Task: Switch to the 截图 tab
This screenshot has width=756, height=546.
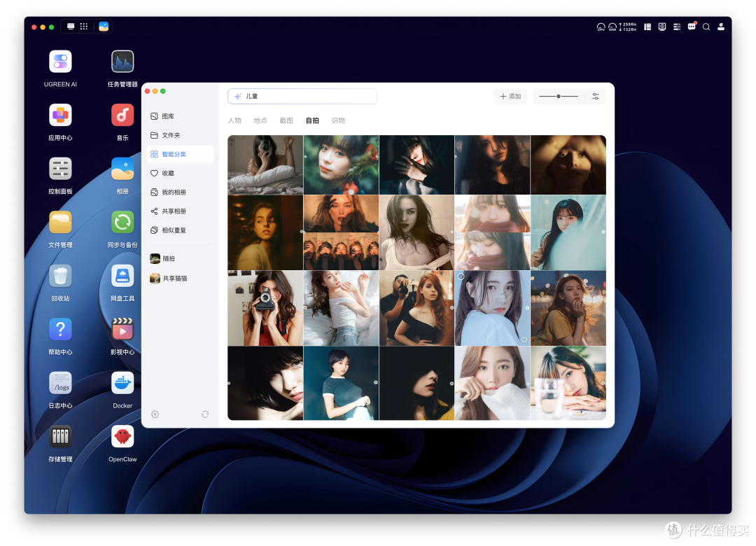Action: [x=286, y=120]
